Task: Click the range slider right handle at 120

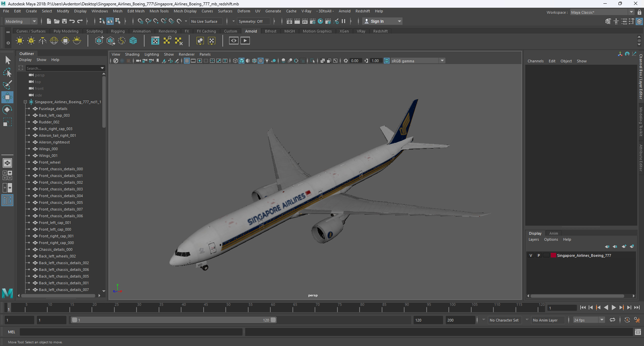Action: 273,320
